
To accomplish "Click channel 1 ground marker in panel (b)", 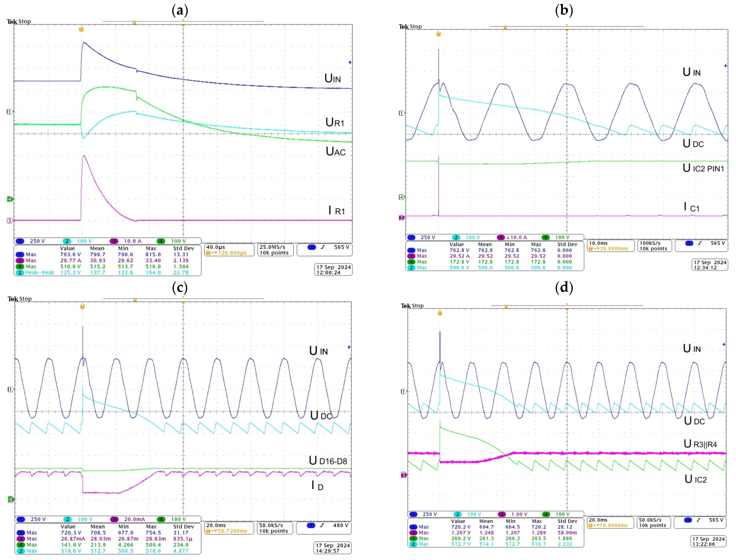I will 401,113.
